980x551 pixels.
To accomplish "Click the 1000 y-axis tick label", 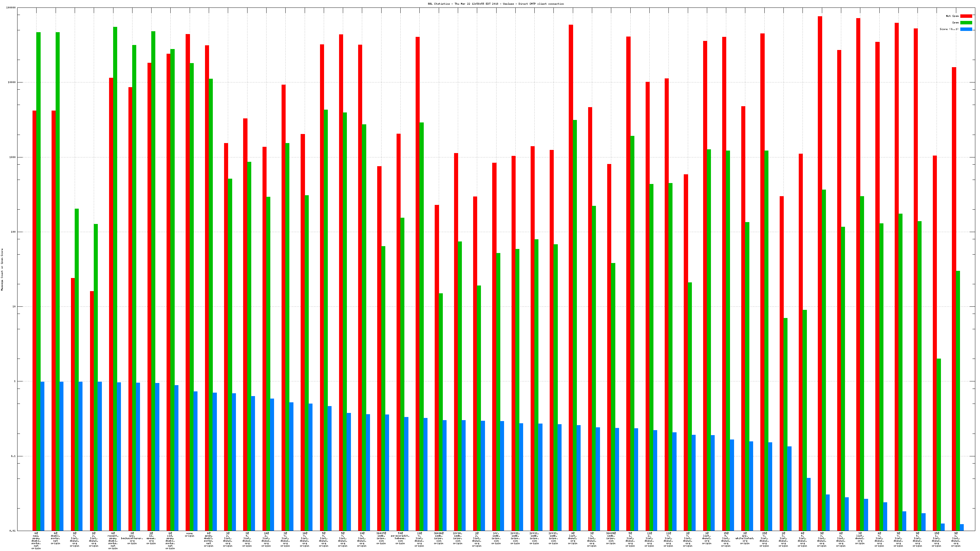I will click(12, 157).
